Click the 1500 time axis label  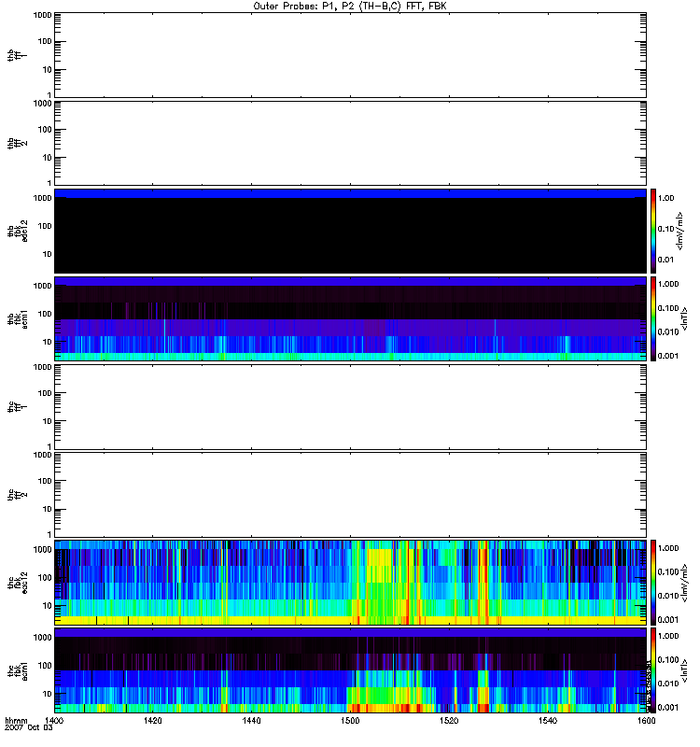pos(350,722)
